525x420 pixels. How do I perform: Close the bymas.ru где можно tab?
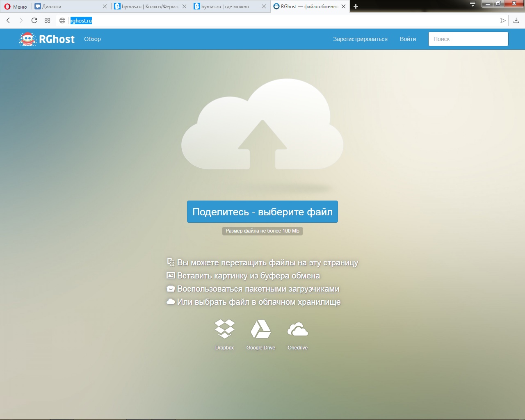tap(264, 7)
